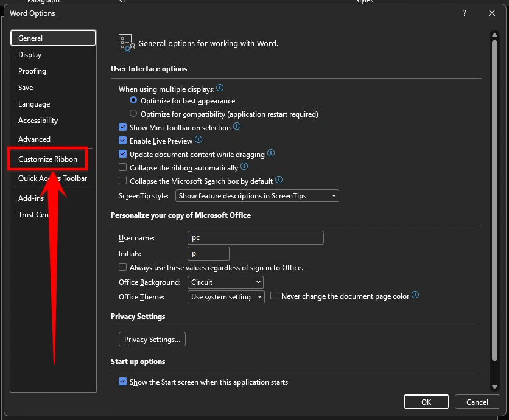Open the ScreenTip style dropdown

[x=257, y=196]
